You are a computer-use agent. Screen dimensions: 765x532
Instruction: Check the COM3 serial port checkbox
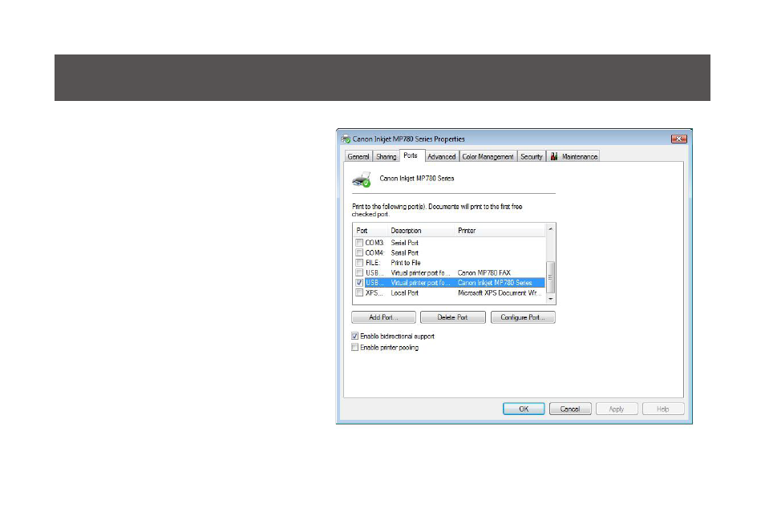pos(359,242)
